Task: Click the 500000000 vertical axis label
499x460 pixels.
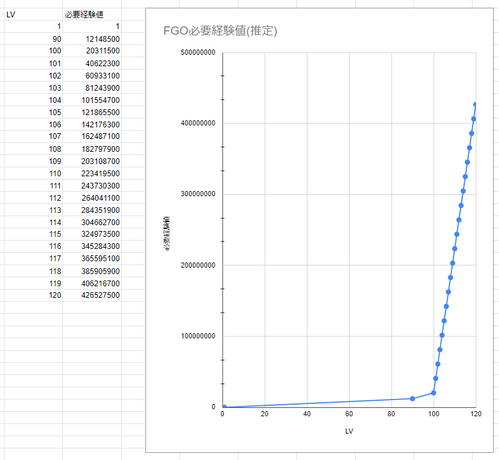Action: (198, 52)
